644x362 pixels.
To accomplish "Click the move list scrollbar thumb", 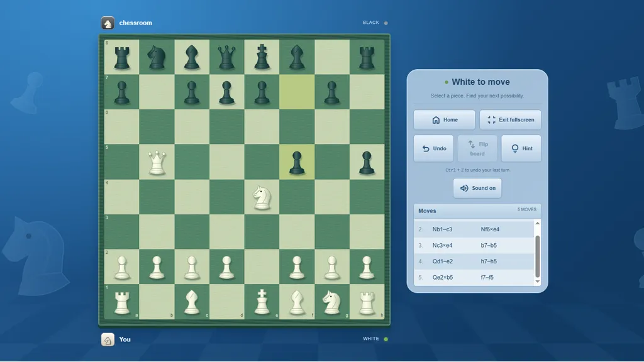I will pos(537,256).
